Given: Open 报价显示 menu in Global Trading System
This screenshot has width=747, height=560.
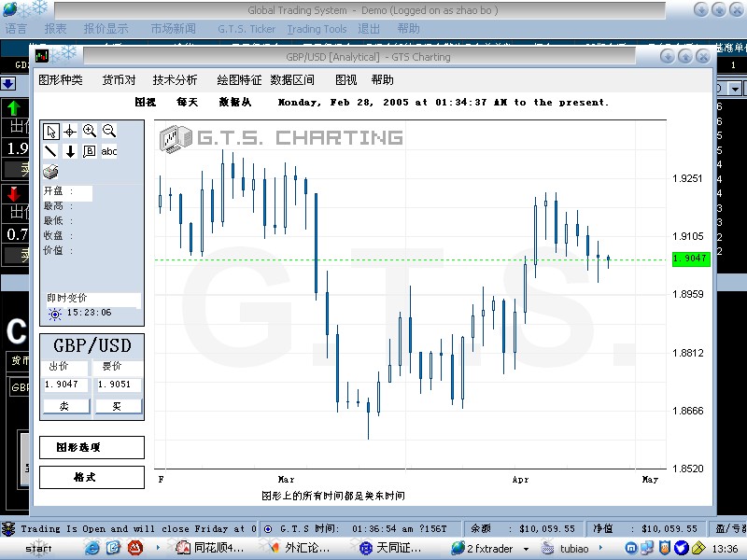Looking at the screenshot, I should tap(106, 29).
